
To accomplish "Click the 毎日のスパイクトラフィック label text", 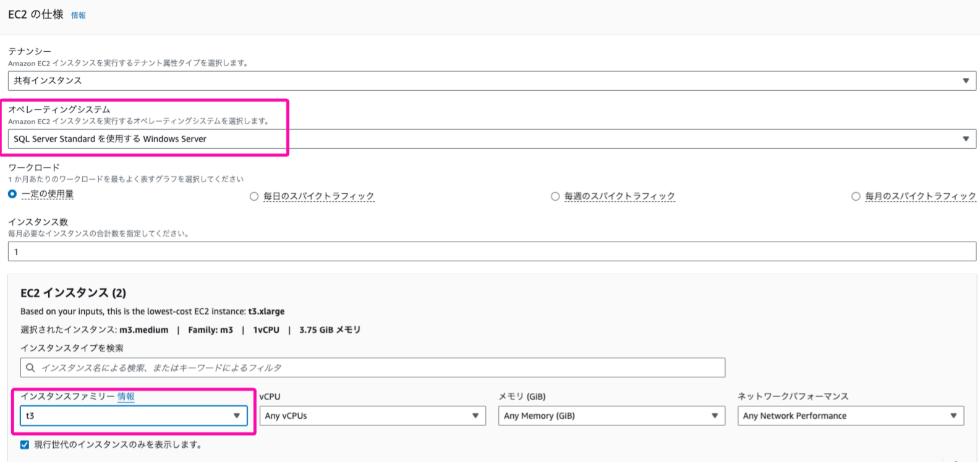I will coord(318,196).
